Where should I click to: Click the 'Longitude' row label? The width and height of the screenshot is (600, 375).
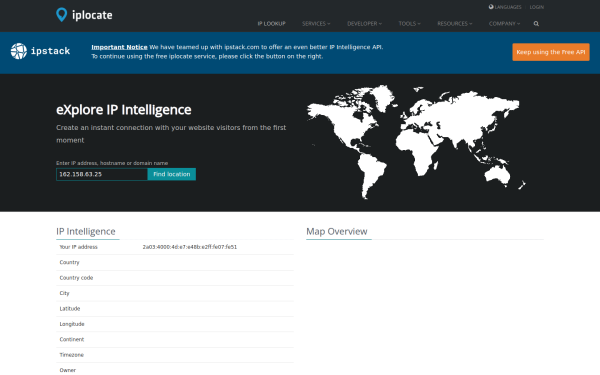pos(72,324)
